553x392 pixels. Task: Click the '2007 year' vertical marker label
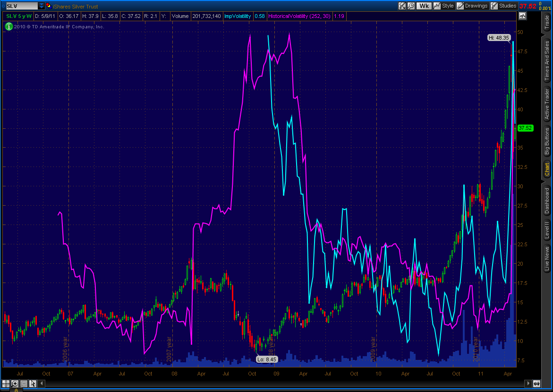pos(169,349)
